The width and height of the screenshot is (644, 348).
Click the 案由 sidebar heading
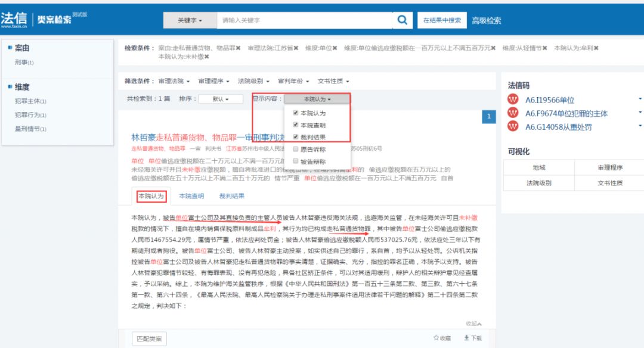point(22,48)
